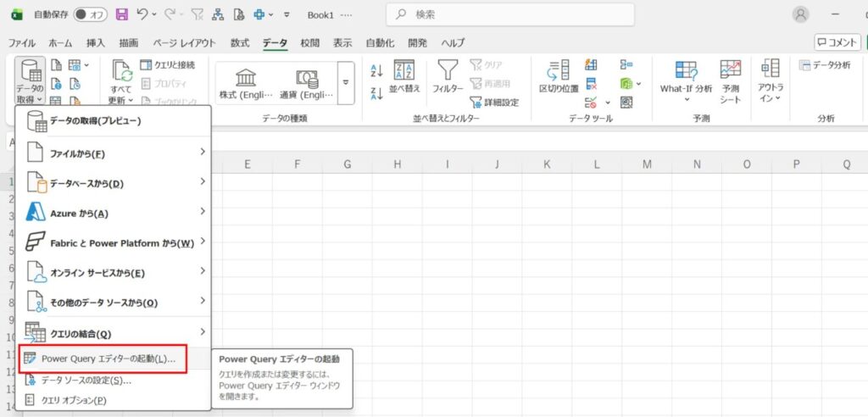868x417 pixels.
Task: Expand the ファイルから(F) submenu
Action: (x=113, y=153)
